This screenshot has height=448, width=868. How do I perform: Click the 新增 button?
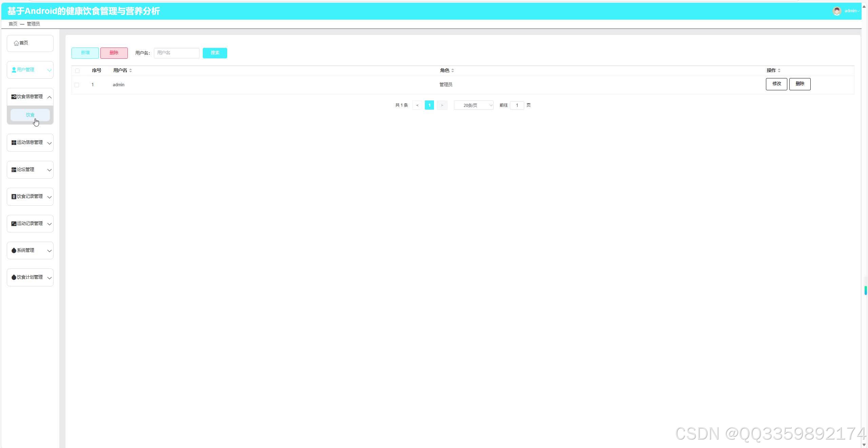tap(85, 53)
